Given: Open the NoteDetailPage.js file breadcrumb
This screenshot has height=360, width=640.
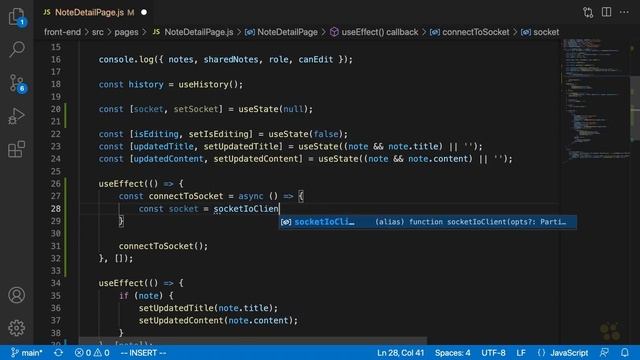Looking at the screenshot, I should click(x=193, y=32).
